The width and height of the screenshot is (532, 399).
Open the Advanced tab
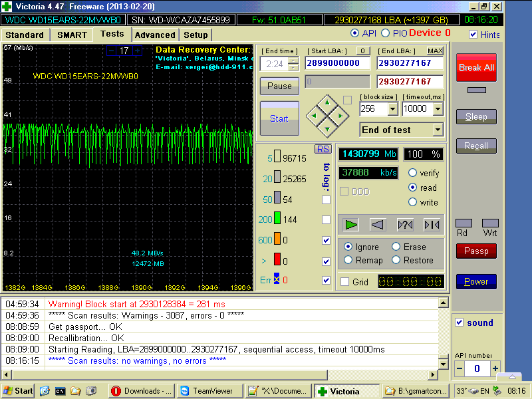(x=155, y=35)
